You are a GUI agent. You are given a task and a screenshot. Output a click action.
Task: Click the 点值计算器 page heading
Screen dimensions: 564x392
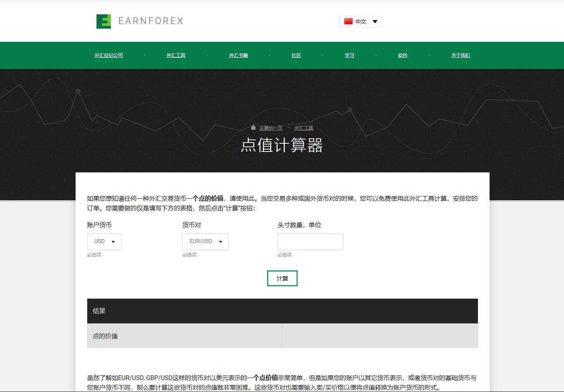coord(282,146)
